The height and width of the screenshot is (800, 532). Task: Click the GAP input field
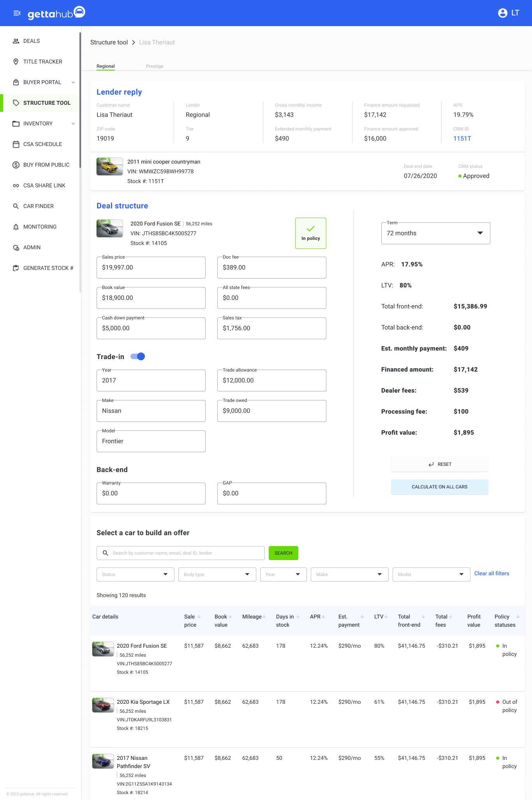point(272,493)
